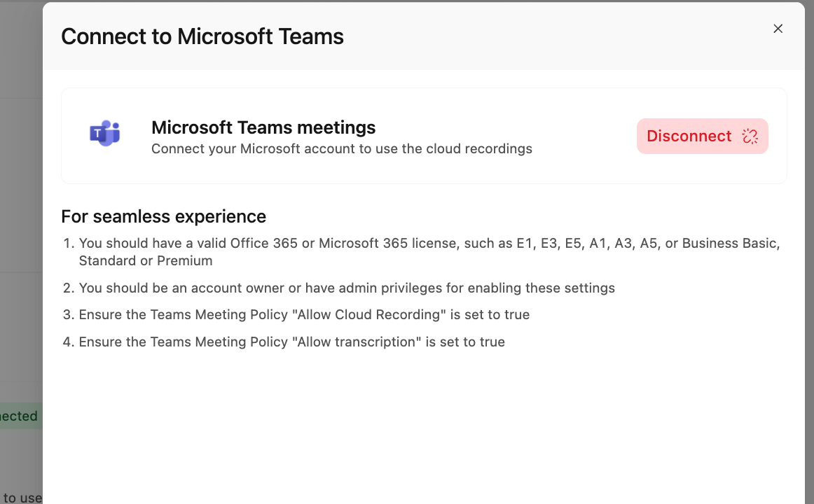Click the partially hidden "to use" text
The width and height of the screenshot is (814, 504).
coord(22,497)
